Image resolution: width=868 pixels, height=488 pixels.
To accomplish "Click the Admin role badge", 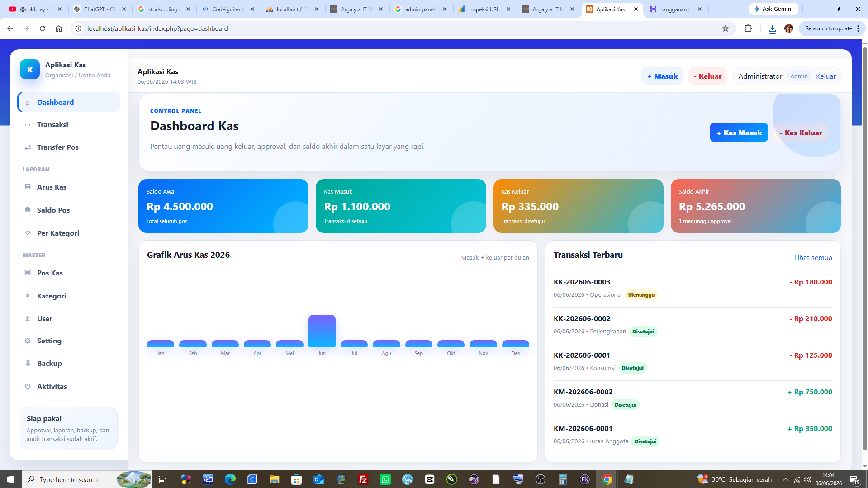I will tap(799, 76).
